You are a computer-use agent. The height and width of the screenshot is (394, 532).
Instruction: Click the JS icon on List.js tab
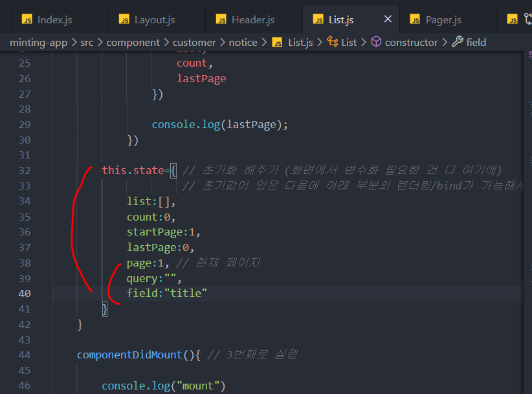tap(318, 19)
